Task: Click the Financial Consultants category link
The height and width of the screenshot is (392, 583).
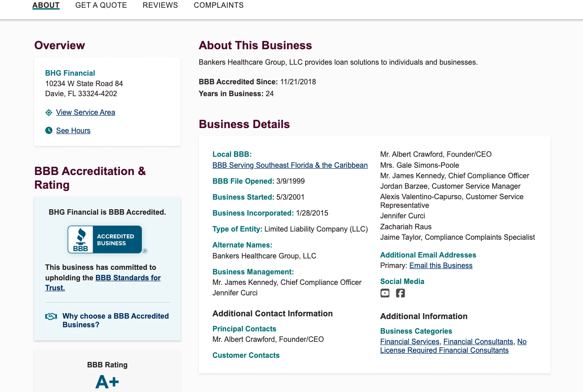Action: coord(478,341)
